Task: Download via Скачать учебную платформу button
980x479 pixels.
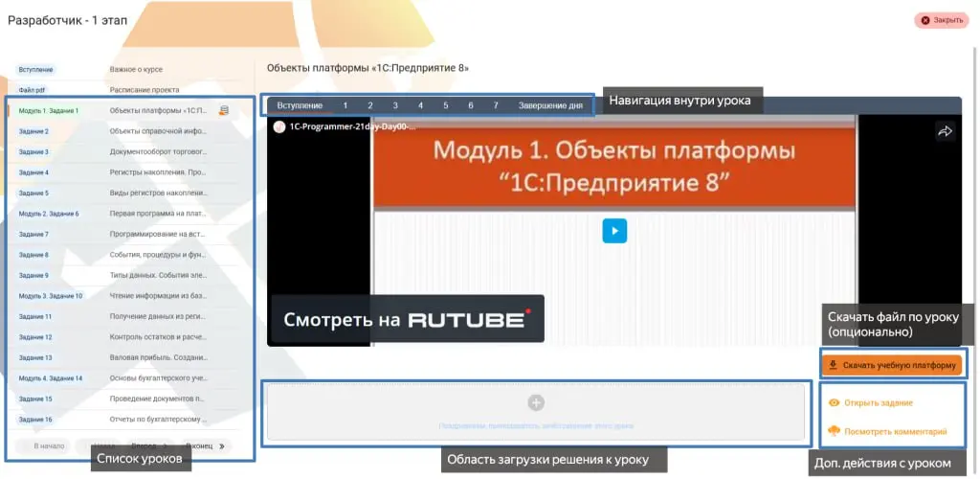Action: [x=892, y=365]
